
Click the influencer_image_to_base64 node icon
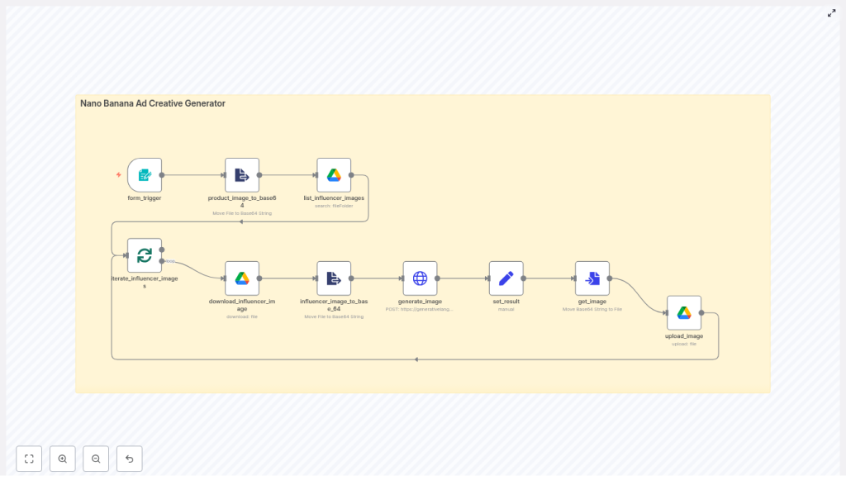click(x=334, y=278)
